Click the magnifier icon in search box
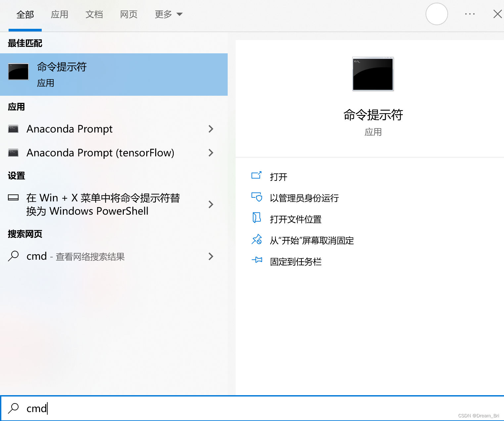Screen dimensions: 504x421 (13, 408)
